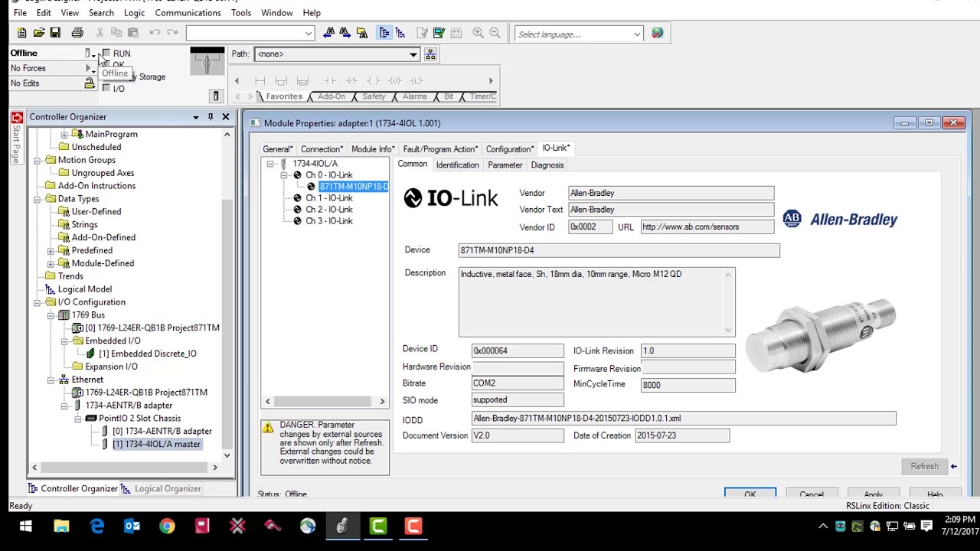
Task: Click the Find Previous binoculars icon
Action: pyautogui.click(x=328, y=33)
